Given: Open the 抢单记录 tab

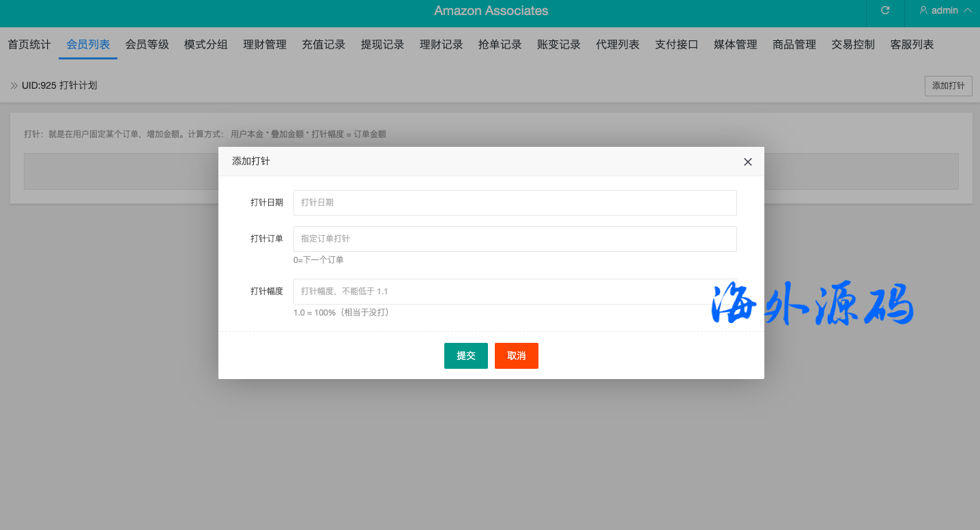Looking at the screenshot, I should point(500,45).
